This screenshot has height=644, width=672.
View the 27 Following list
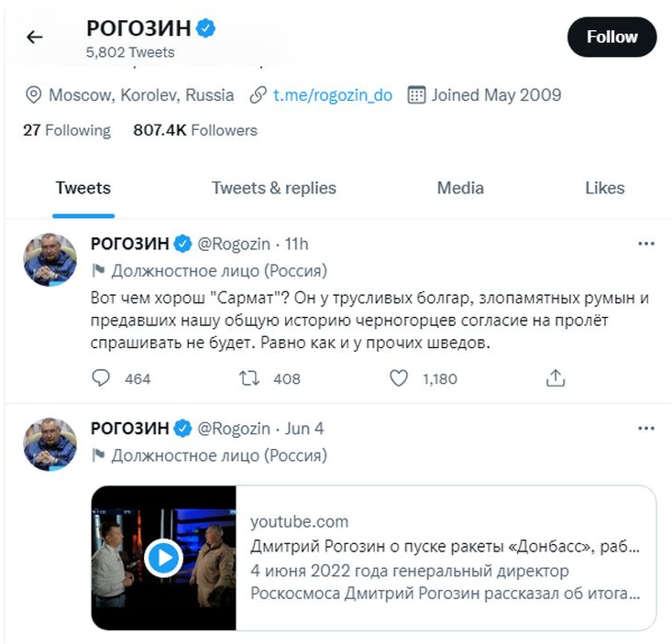[66, 130]
